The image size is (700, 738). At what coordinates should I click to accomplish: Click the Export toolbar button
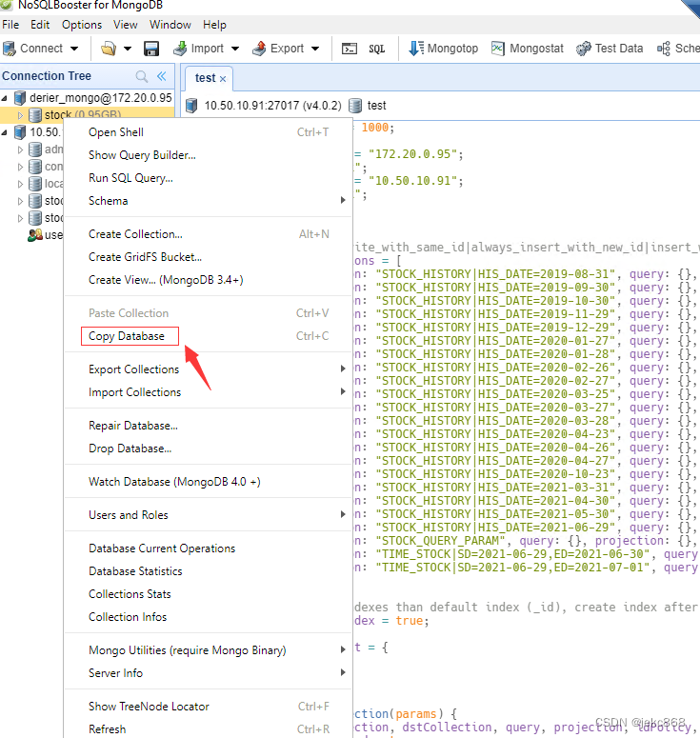pos(278,49)
